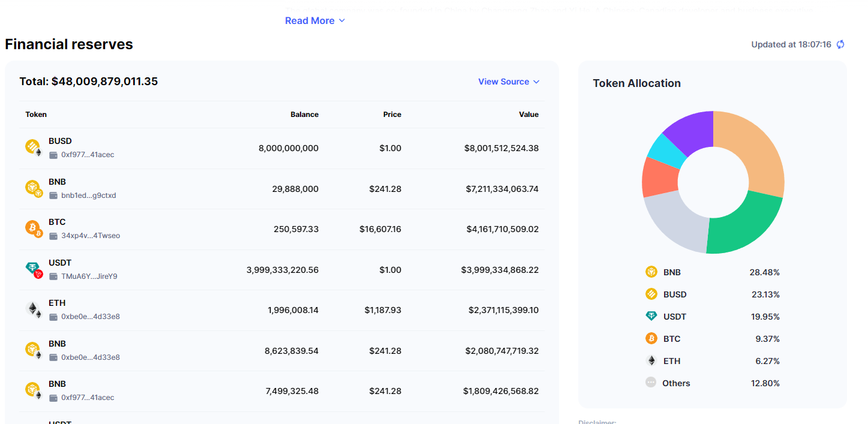Click the Total: $48,009,879,011.35 text
Viewport: 868px width, 424px height.
point(89,82)
